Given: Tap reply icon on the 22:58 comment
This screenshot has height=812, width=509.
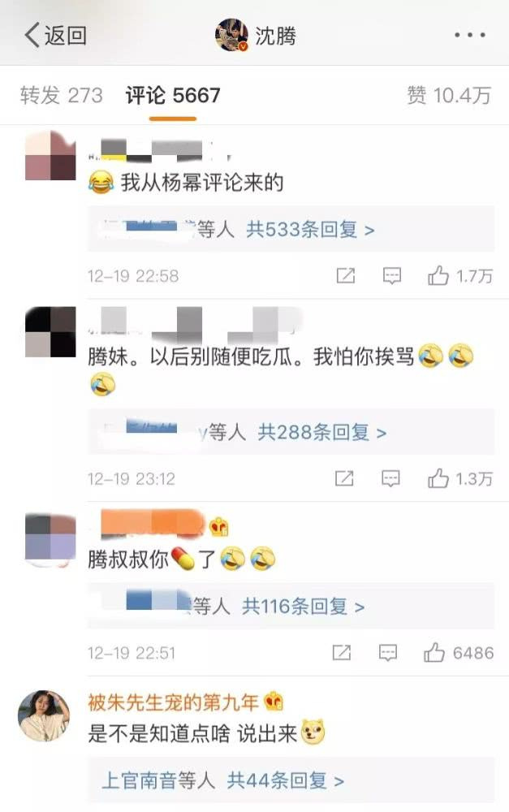Looking at the screenshot, I should coord(391,276).
